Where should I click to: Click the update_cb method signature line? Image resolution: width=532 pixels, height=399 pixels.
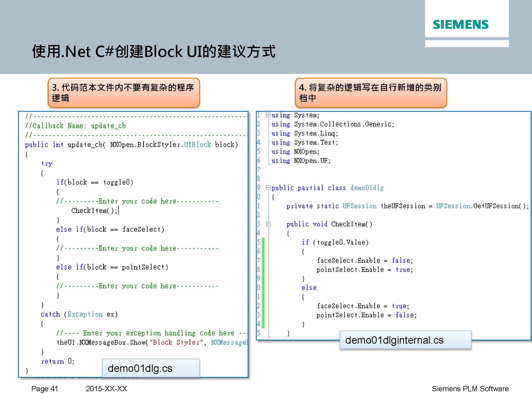pyautogui.click(x=131, y=145)
